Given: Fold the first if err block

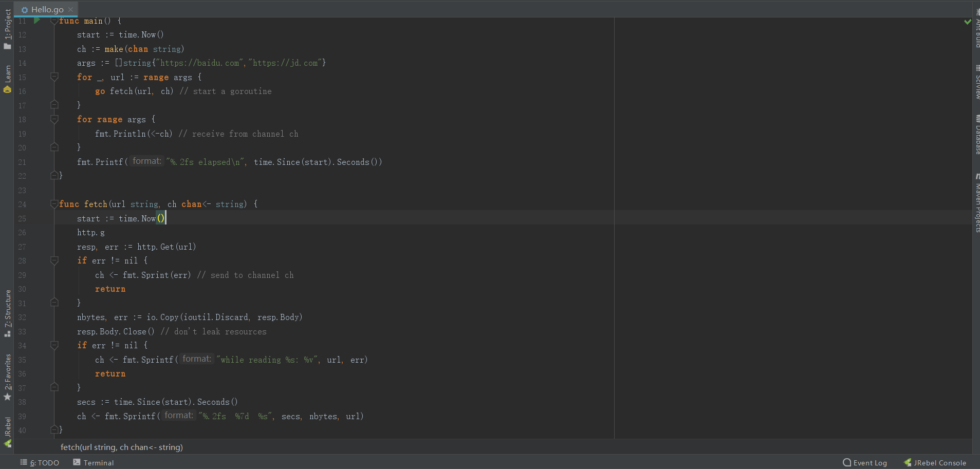Looking at the screenshot, I should coord(54,260).
